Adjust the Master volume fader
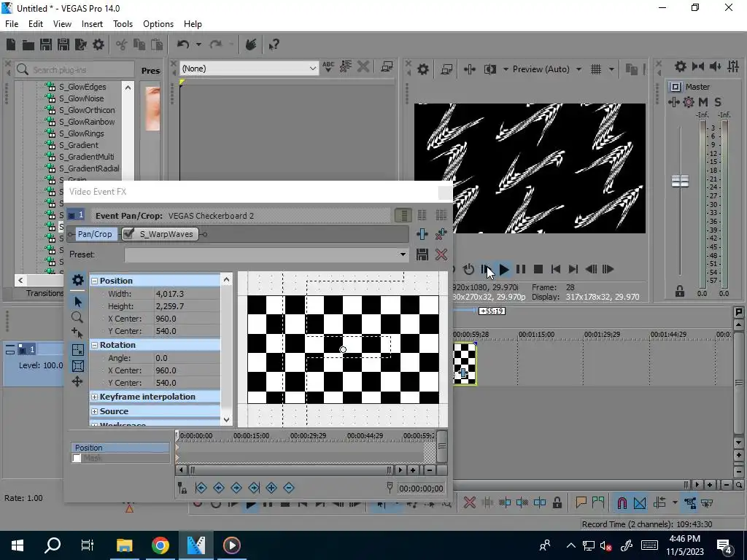The image size is (747, 560). pyautogui.click(x=680, y=182)
